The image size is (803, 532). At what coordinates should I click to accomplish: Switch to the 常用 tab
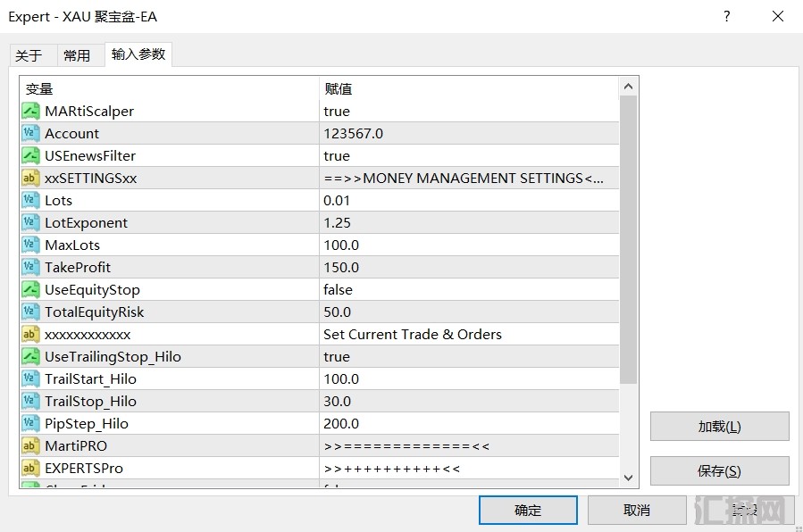(x=79, y=55)
